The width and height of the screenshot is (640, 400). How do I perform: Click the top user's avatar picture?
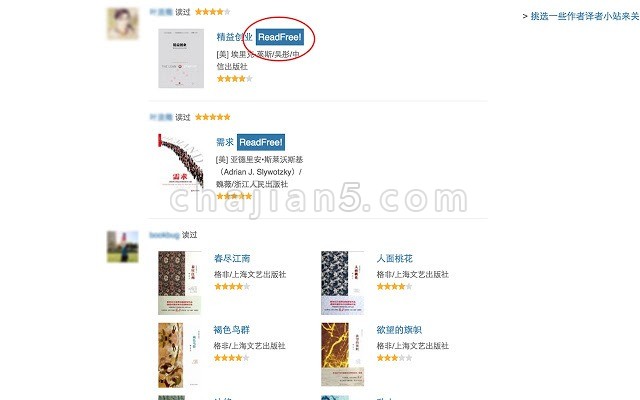[x=123, y=24]
